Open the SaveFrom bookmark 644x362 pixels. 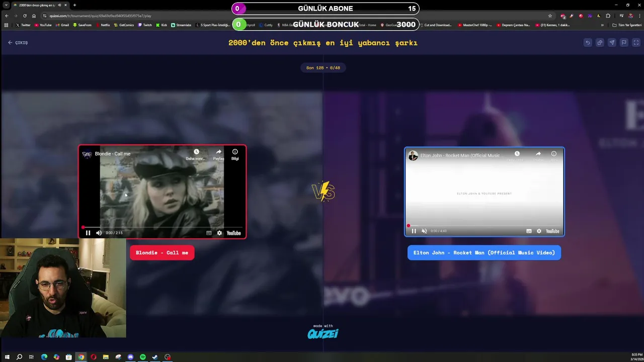[83, 25]
